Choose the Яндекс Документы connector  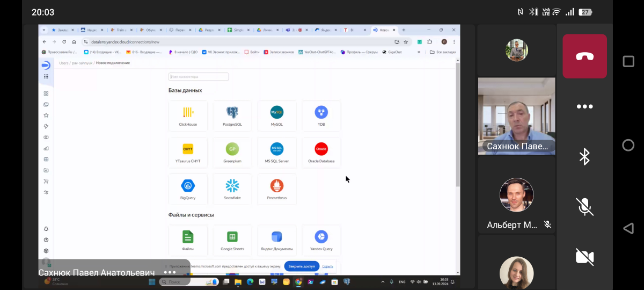(277, 240)
